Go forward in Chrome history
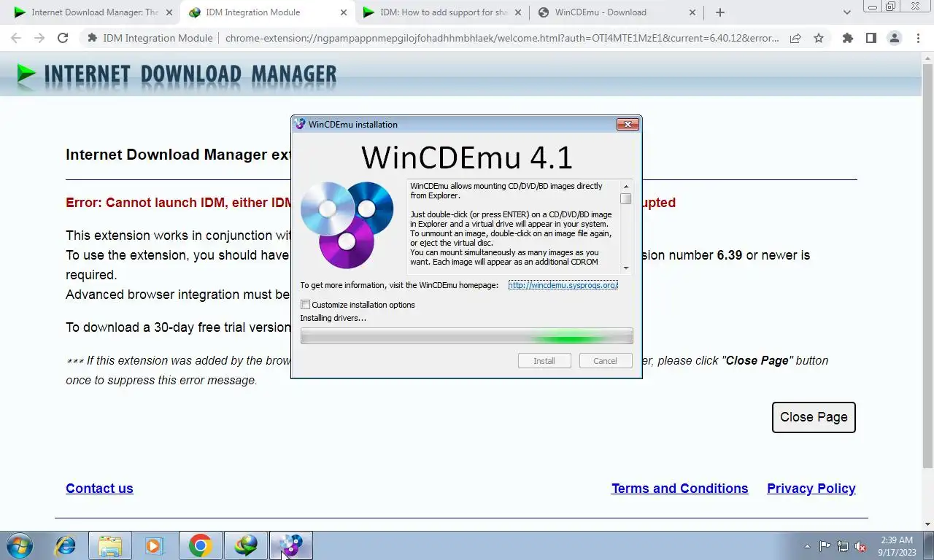This screenshot has height=560, width=934. (x=39, y=38)
